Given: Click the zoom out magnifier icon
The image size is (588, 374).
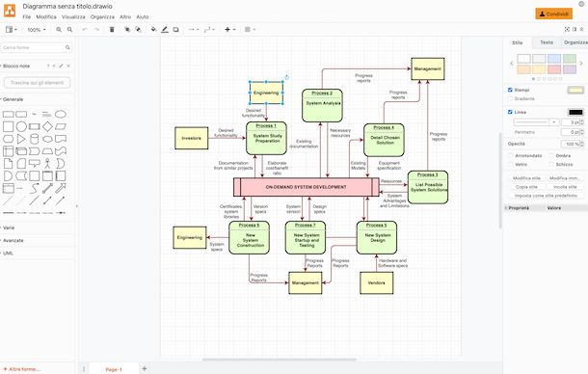Looking at the screenshot, I should point(69,29).
